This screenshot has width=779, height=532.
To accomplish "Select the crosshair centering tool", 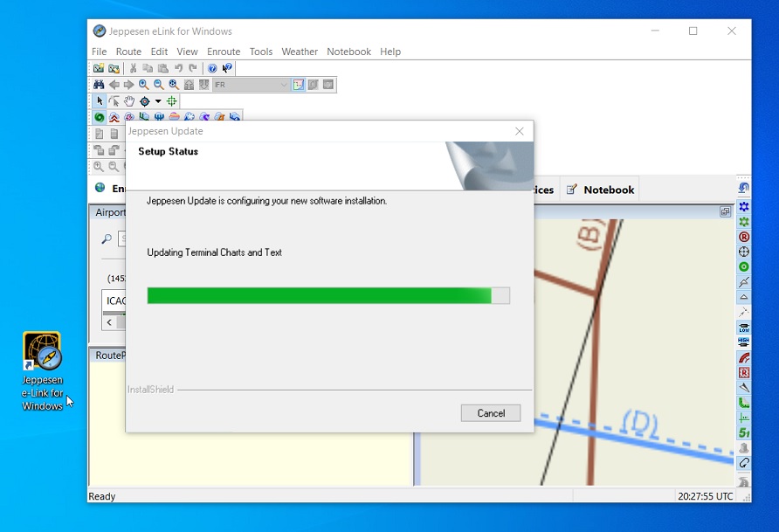I will pyautogui.click(x=171, y=101).
